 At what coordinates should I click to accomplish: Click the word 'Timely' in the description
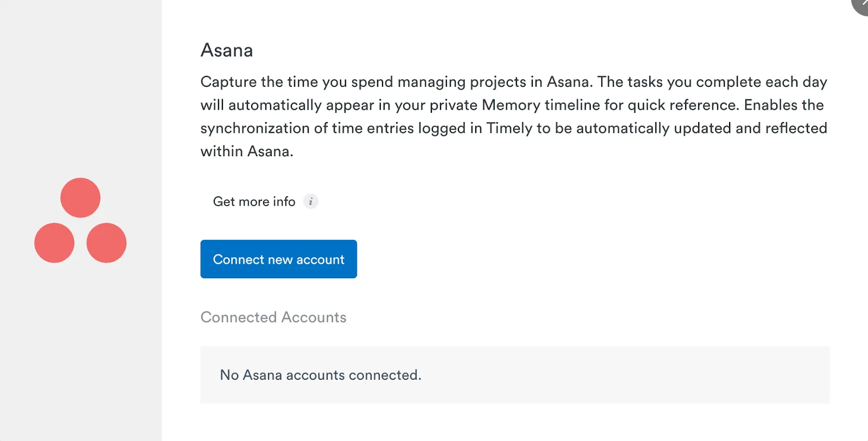509,129
